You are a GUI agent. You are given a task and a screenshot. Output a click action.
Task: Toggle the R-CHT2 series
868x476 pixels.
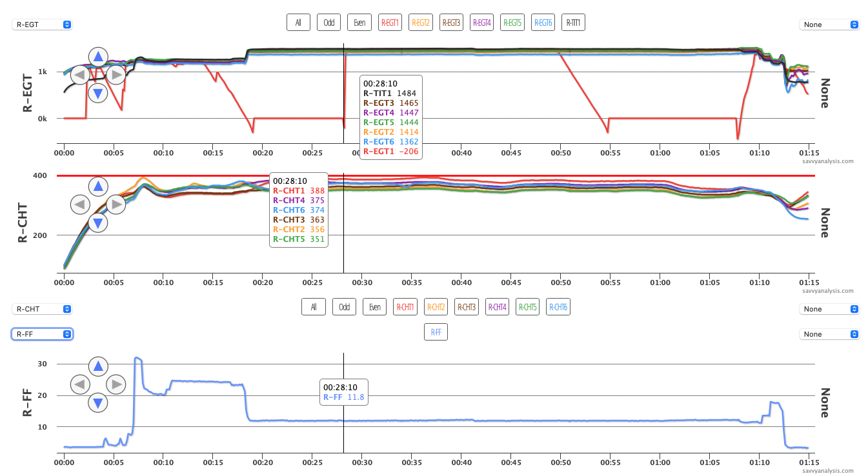436,307
